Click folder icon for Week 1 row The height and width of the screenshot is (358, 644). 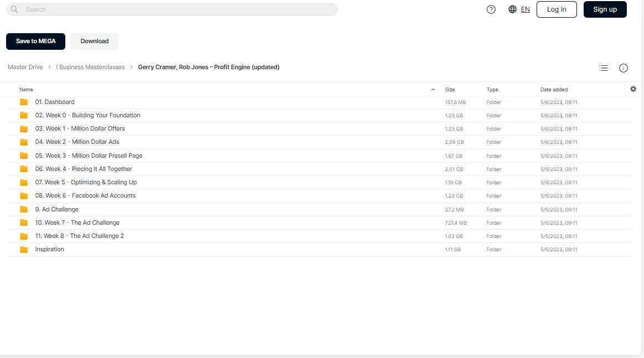pyautogui.click(x=24, y=128)
